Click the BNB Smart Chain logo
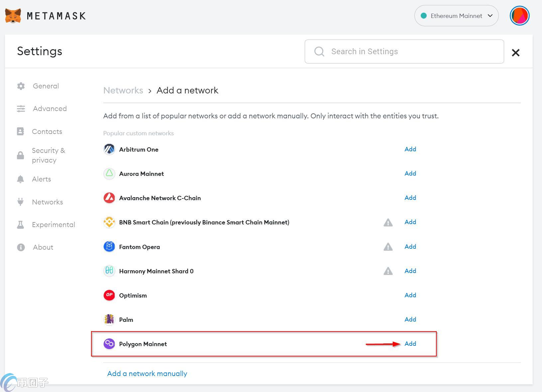 [109, 222]
